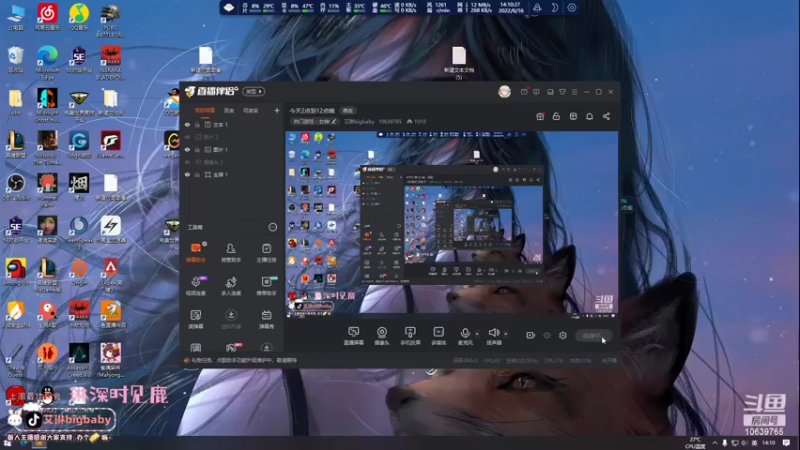Image resolution: width=800 pixels, height=450 pixels.
Task: Add the 摄像头 camera source
Action: click(x=382, y=336)
